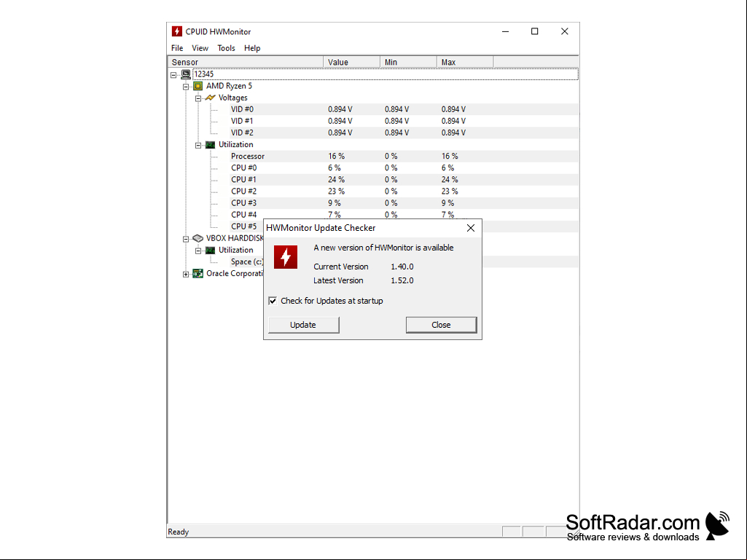Collapse the 12345 root node
The height and width of the screenshot is (560, 747).
point(173,75)
